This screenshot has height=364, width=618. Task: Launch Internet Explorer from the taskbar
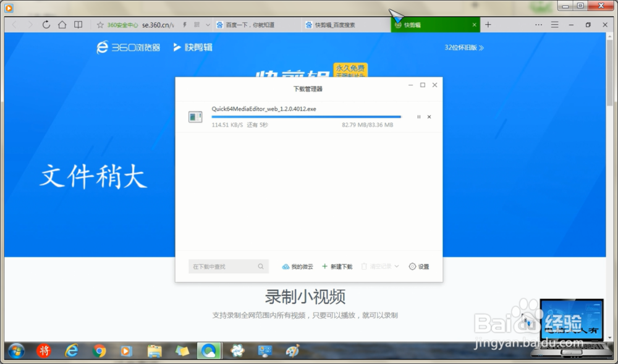click(x=71, y=350)
